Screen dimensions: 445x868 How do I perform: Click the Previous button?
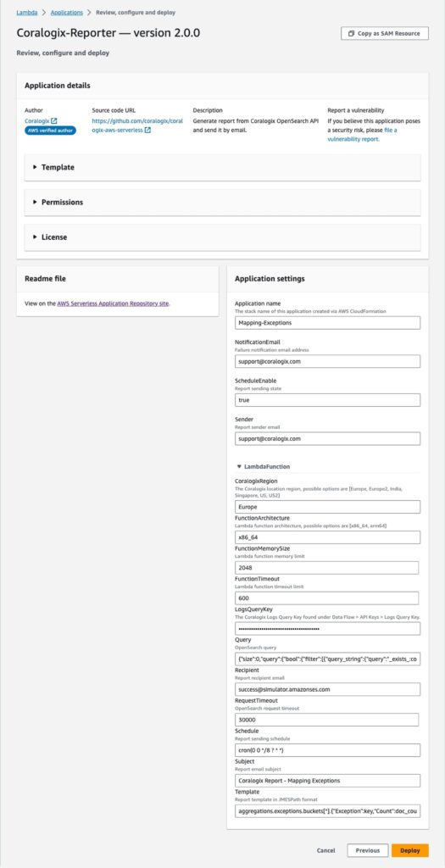(368, 850)
